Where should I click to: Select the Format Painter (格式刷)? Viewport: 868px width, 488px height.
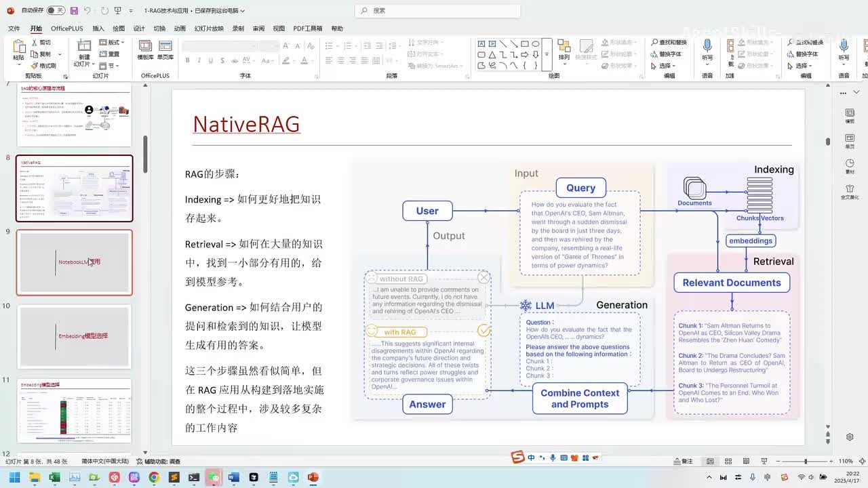43,66
